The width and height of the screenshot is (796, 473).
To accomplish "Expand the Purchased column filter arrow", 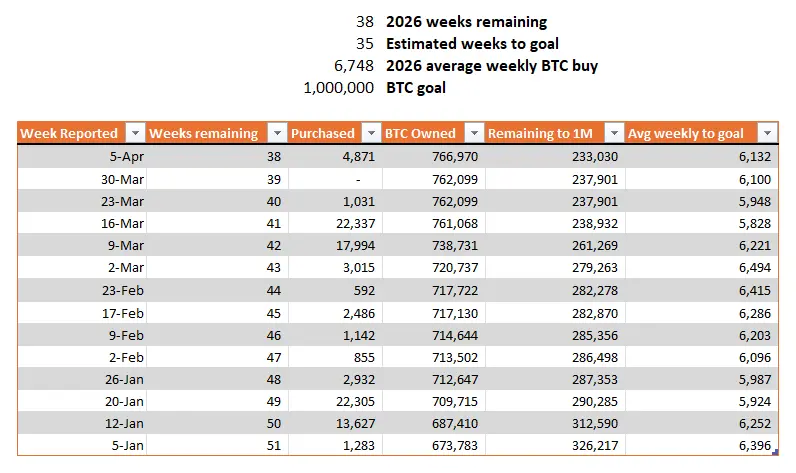I will (x=371, y=134).
